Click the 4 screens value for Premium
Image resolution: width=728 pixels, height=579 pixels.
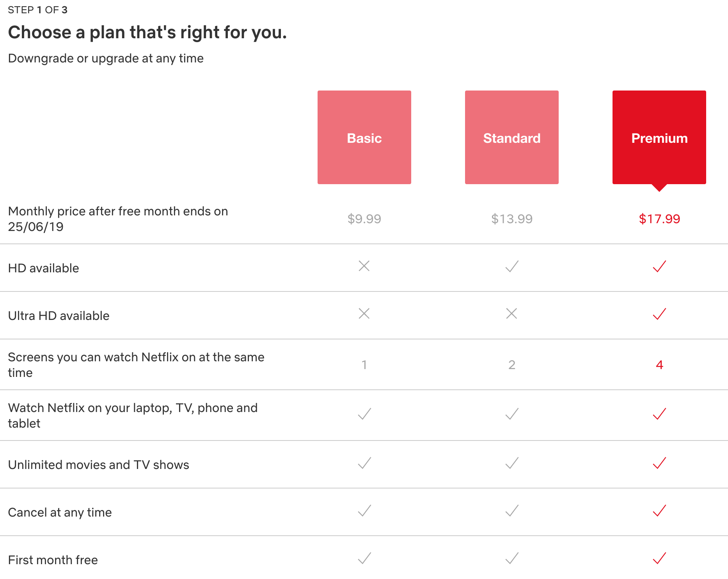pos(659,365)
